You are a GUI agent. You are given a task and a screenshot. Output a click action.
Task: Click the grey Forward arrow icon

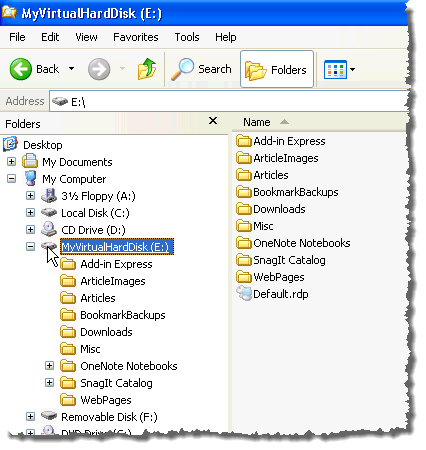point(99,69)
